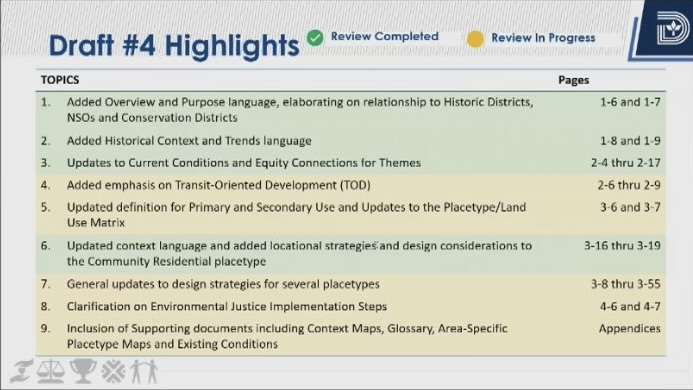The width and height of the screenshot is (693, 390).
Task: Click the green Review Completed checkmark icon
Action: click(x=315, y=38)
